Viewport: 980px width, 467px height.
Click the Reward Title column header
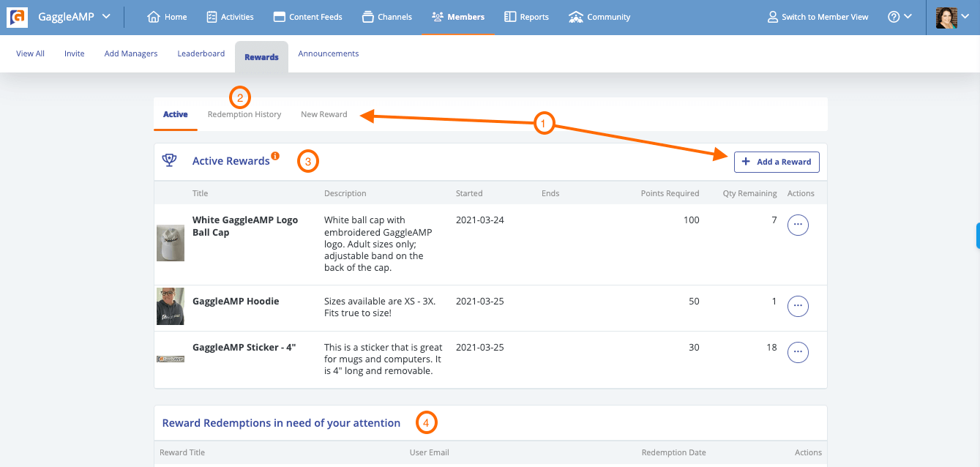coord(182,452)
